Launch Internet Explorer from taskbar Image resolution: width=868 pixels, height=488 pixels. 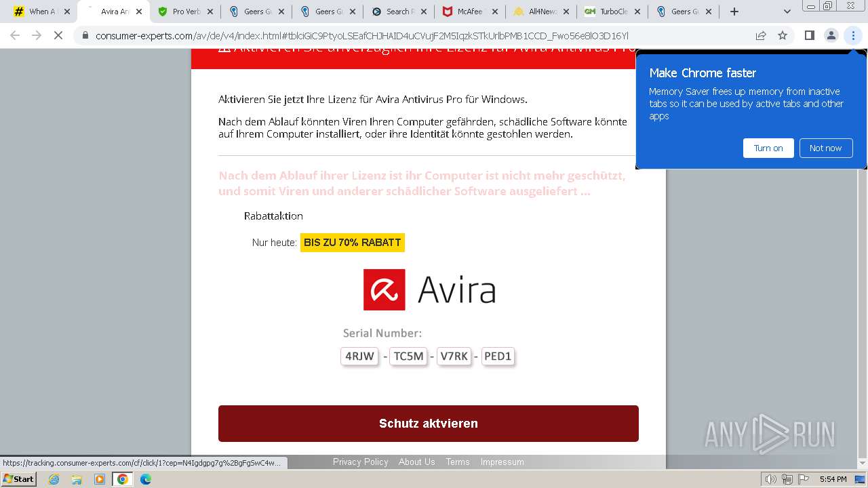click(54, 479)
